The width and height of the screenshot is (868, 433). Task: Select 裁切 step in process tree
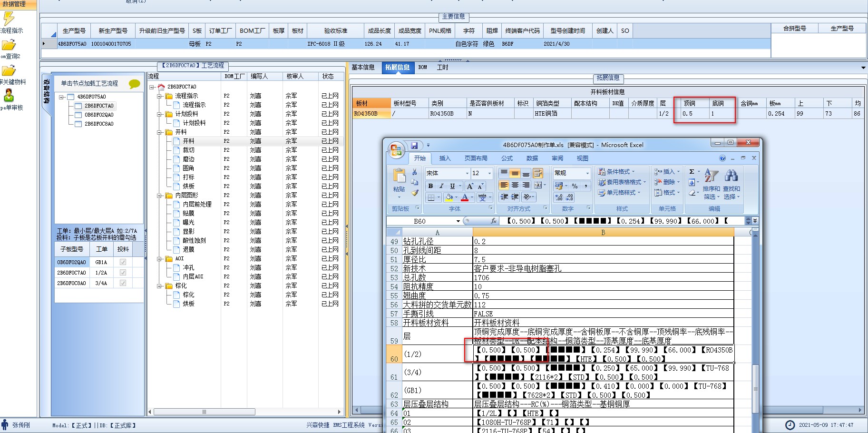click(188, 150)
